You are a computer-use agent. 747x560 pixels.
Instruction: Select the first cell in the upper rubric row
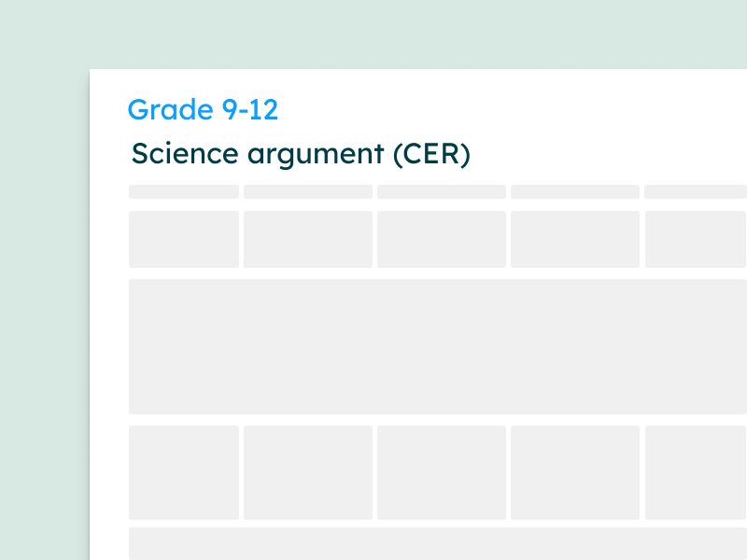pos(184,240)
